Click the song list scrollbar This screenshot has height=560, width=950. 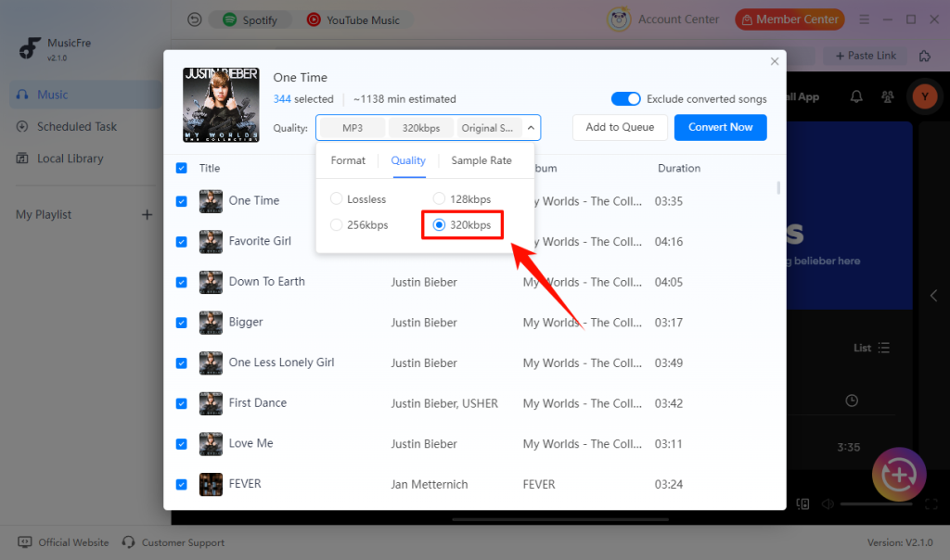click(778, 188)
